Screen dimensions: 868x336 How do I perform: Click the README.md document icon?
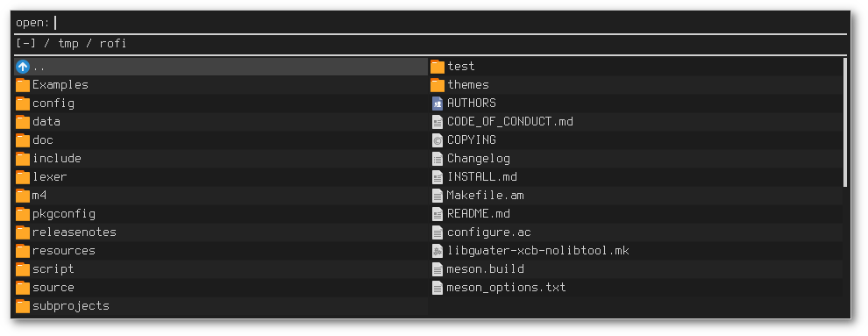438,214
